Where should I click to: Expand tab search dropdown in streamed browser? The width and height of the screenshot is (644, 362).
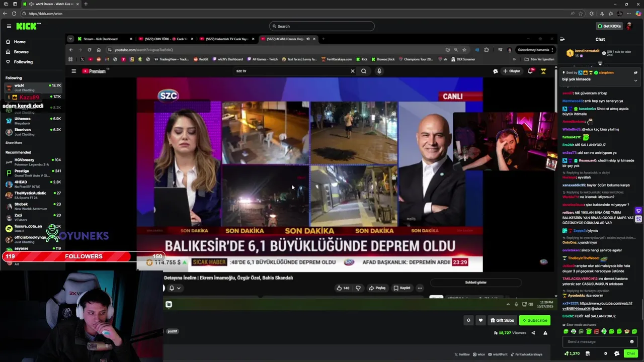[x=70, y=39]
